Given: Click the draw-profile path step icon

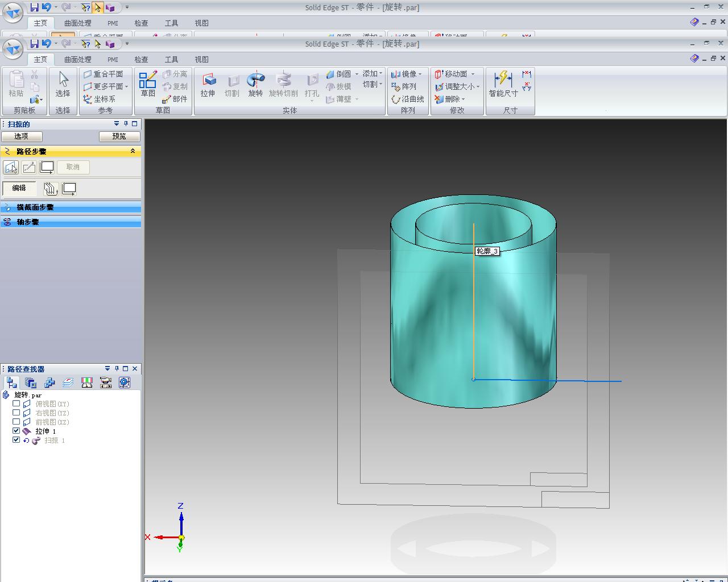Looking at the screenshot, I should coord(29,167).
